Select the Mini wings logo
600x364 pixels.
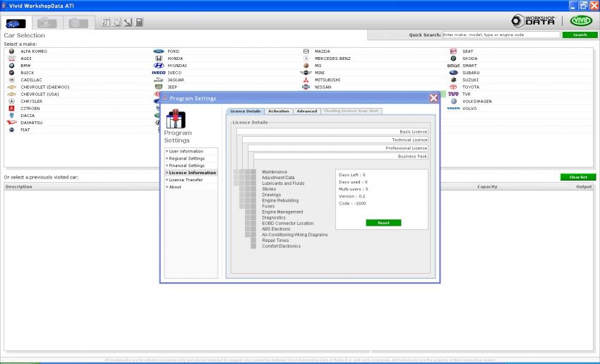click(306, 73)
